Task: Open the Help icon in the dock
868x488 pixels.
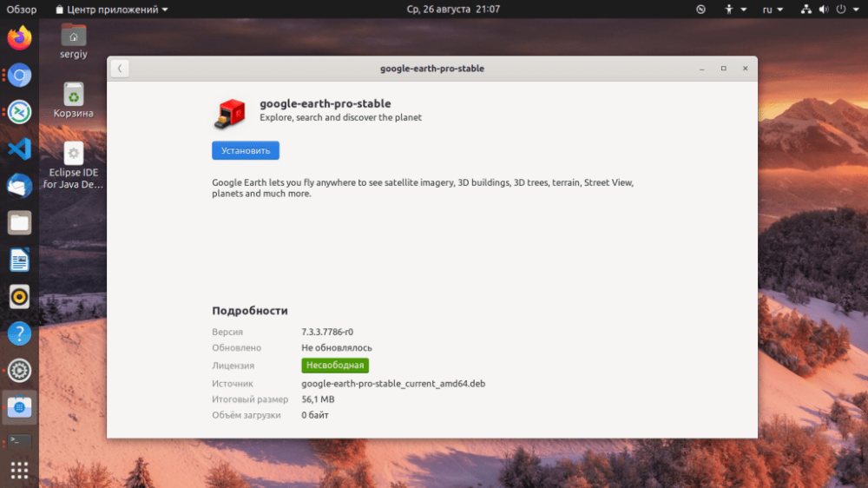Action: pos(19,333)
